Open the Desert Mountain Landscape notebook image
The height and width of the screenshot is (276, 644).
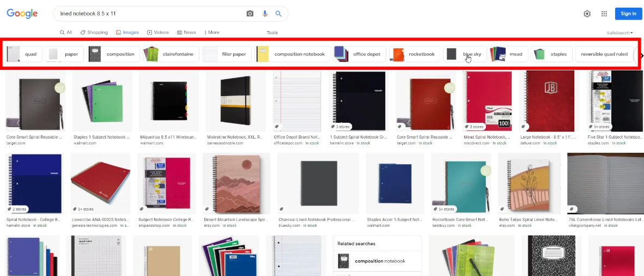pyautogui.click(x=236, y=183)
